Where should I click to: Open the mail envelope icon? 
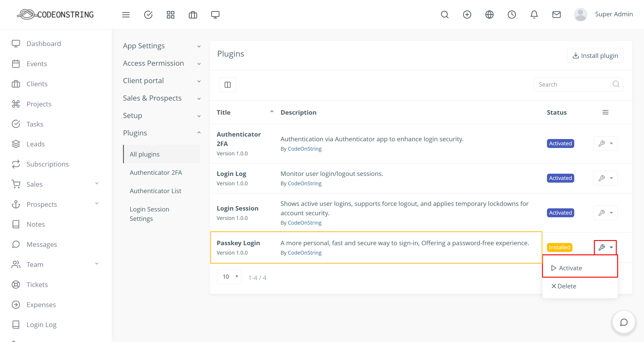556,15
